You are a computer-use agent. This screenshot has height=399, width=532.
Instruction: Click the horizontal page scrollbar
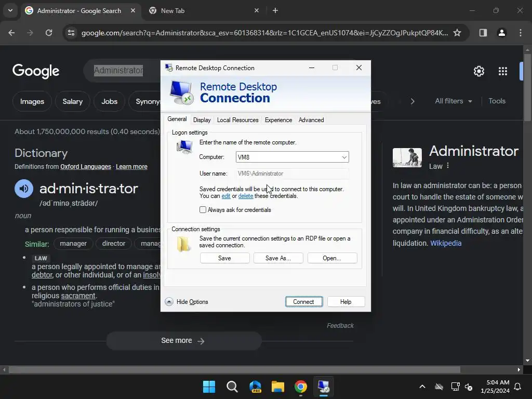tap(234, 369)
